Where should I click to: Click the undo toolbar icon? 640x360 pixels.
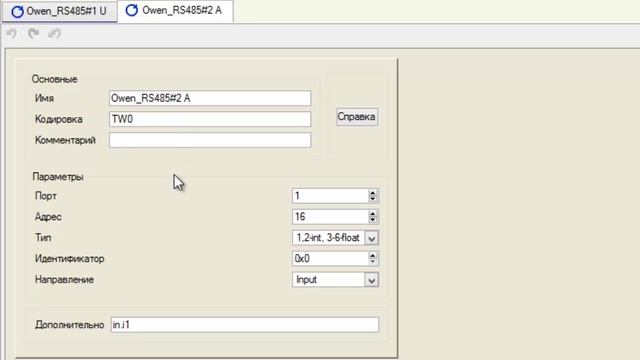11,33
